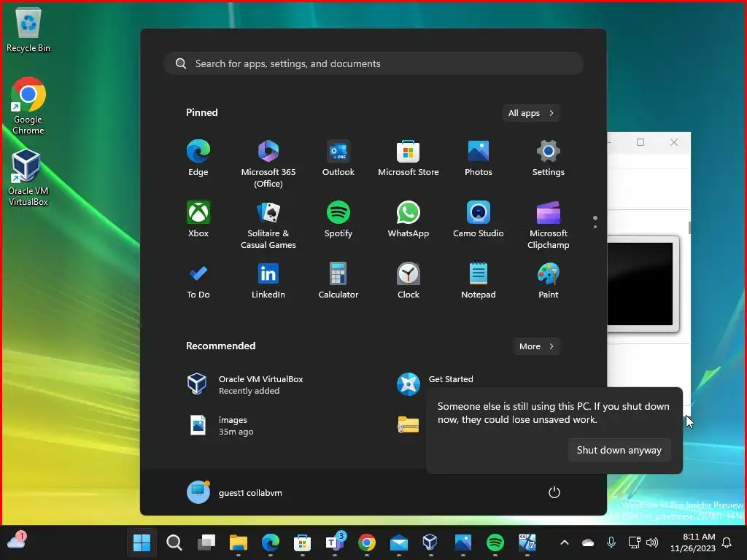
Task: Expand More recommended items
Action: (x=536, y=346)
